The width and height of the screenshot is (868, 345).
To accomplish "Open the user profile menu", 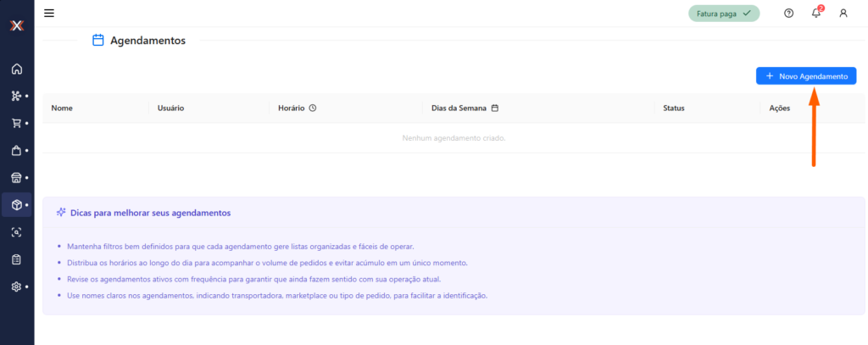I will point(843,13).
